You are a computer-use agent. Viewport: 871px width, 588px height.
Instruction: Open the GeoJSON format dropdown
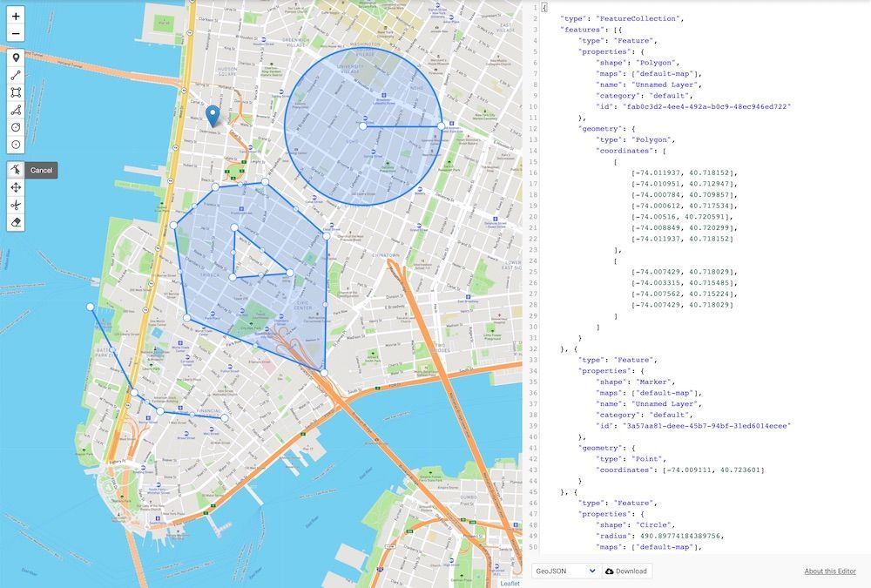(566, 571)
